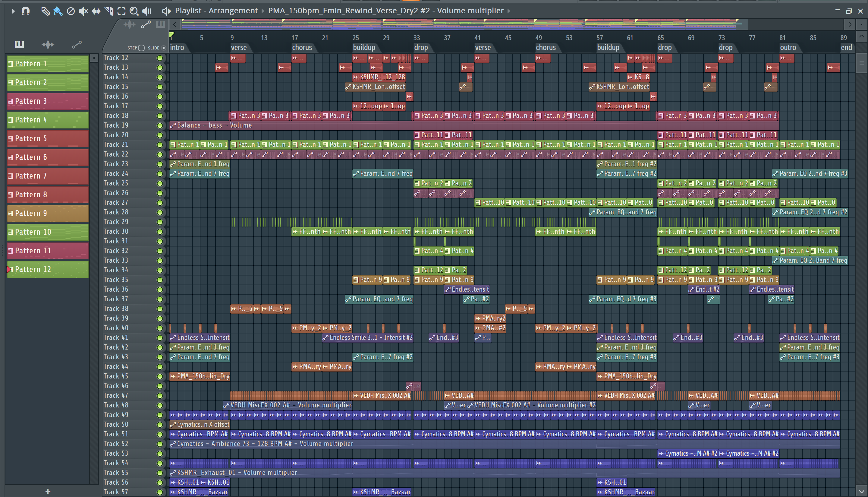This screenshot has width=868, height=497.
Task: Click the small picker panel menu button
Action: point(94,58)
